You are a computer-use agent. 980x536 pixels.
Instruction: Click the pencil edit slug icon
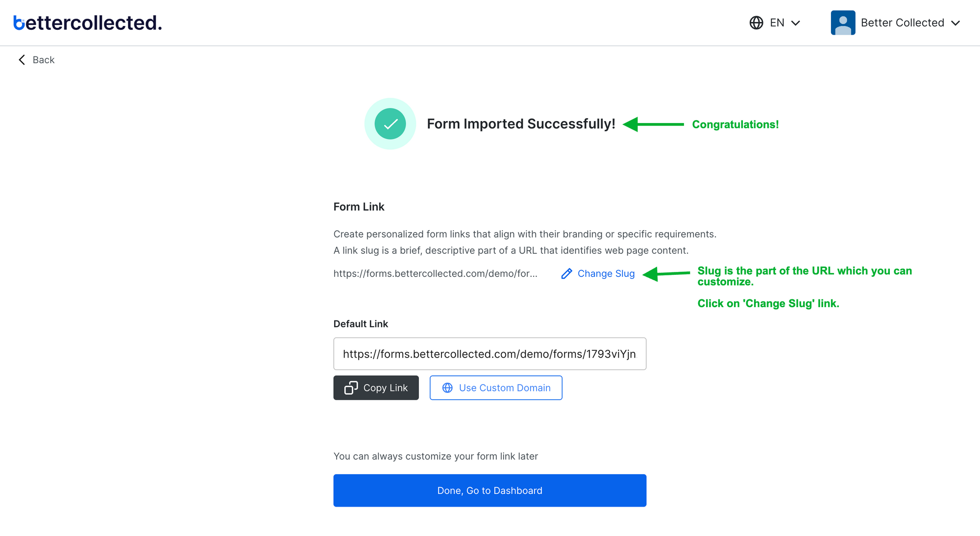click(x=566, y=273)
